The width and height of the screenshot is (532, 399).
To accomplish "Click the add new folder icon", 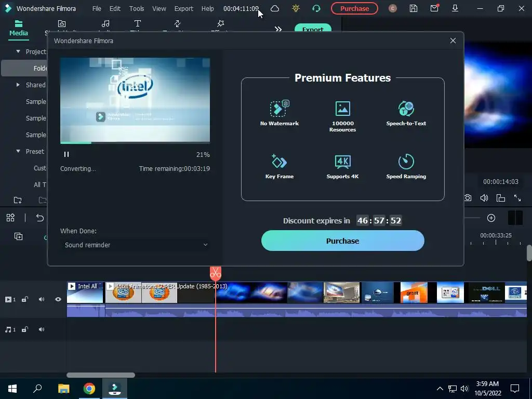I will click(x=18, y=200).
